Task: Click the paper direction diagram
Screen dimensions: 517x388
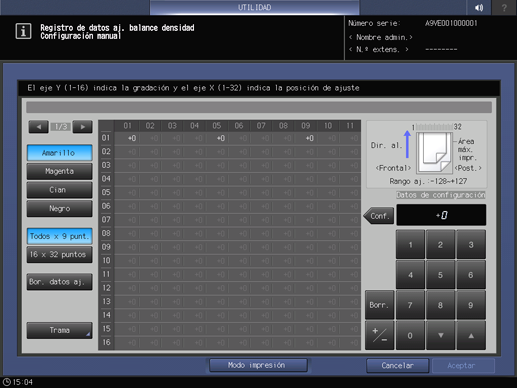Action: [434, 152]
